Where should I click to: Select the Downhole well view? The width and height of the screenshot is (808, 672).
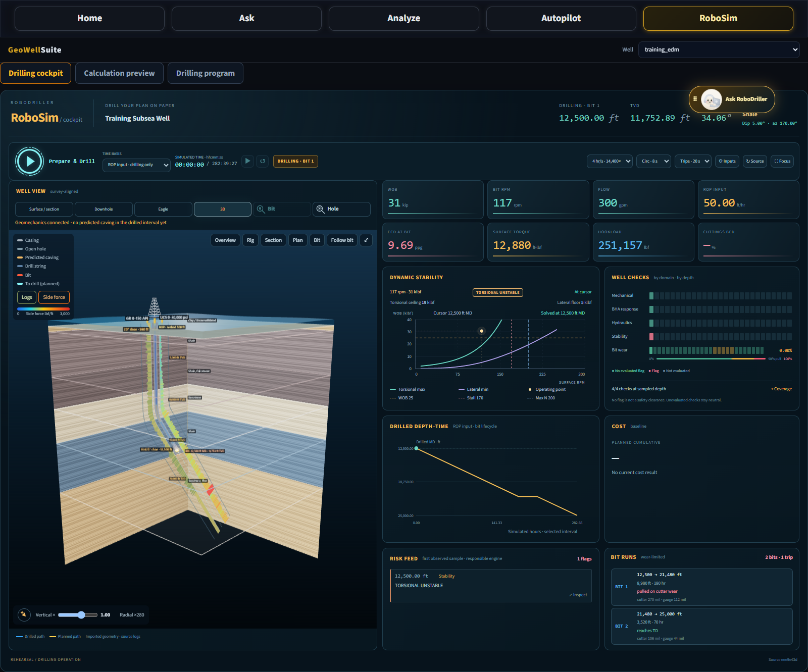tap(104, 209)
